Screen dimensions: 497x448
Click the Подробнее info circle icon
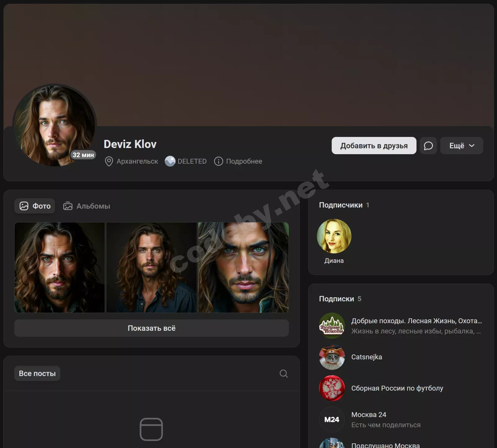click(x=218, y=161)
